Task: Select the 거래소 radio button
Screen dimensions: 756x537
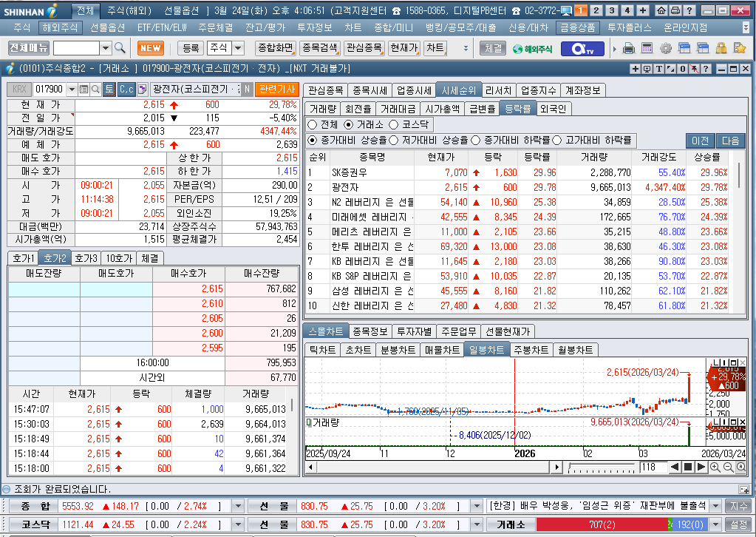Action: pyautogui.click(x=349, y=124)
